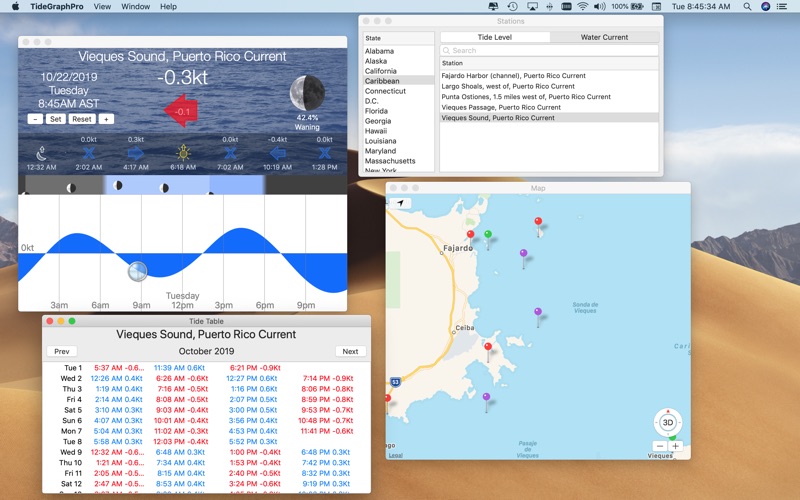
Task: Zoom out the map with minus button
Action: (660, 446)
